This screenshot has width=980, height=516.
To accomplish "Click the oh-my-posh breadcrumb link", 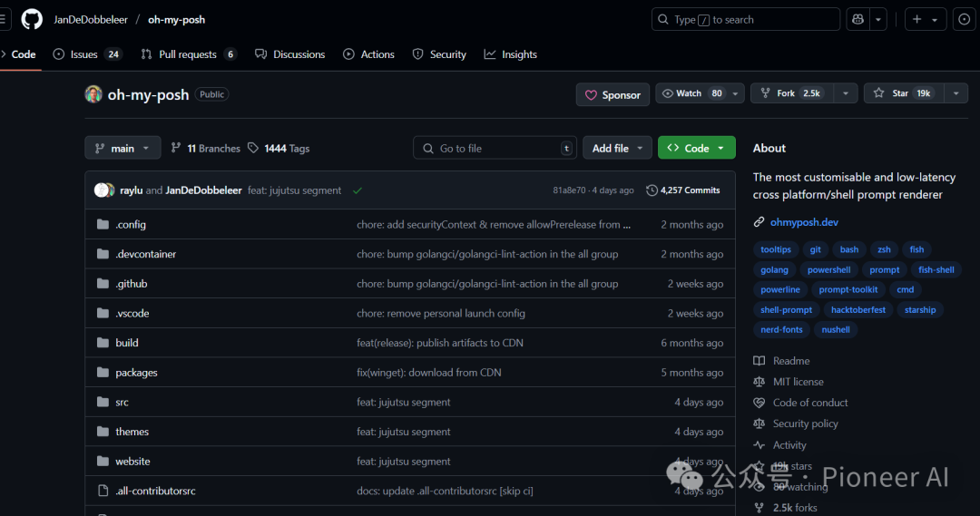I will tap(176, 19).
